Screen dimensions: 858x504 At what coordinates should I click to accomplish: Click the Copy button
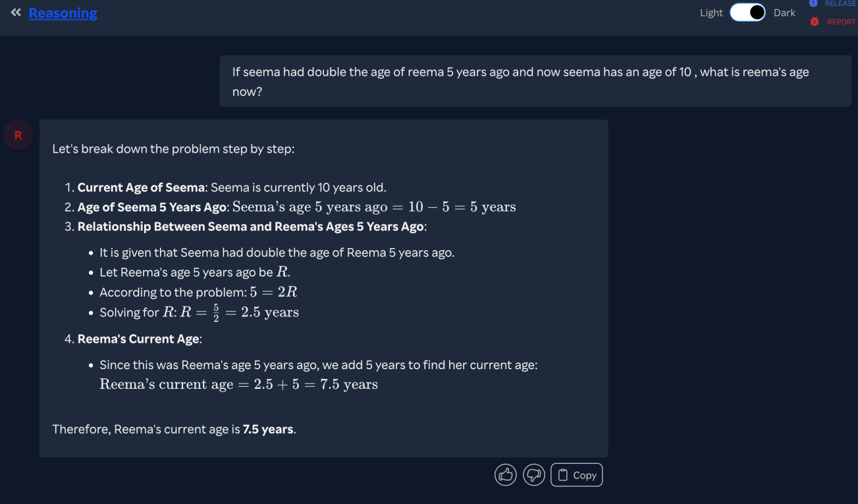coord(576,474)
